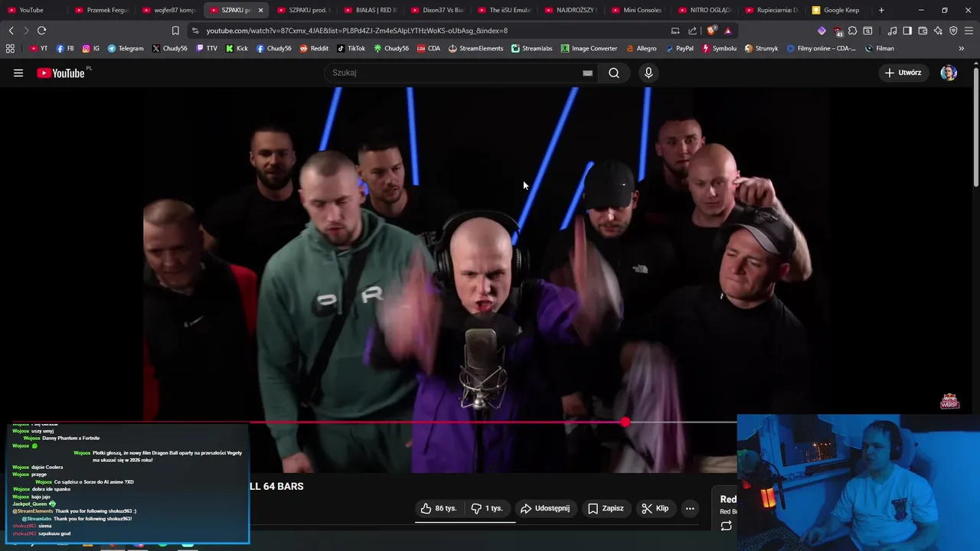980x551 pixels.
Task: Click the share page icon in address bar
Action: pos(693,31)
